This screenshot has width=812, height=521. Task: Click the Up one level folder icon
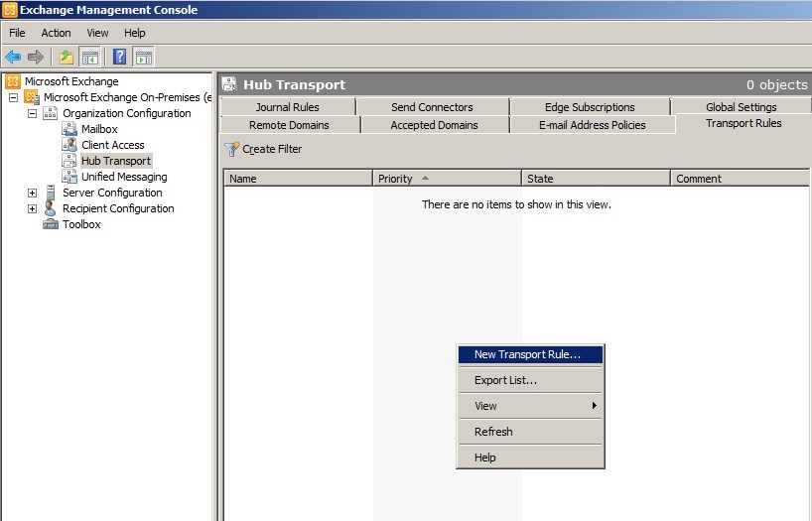pyautogui.click(x=67, y=57)
